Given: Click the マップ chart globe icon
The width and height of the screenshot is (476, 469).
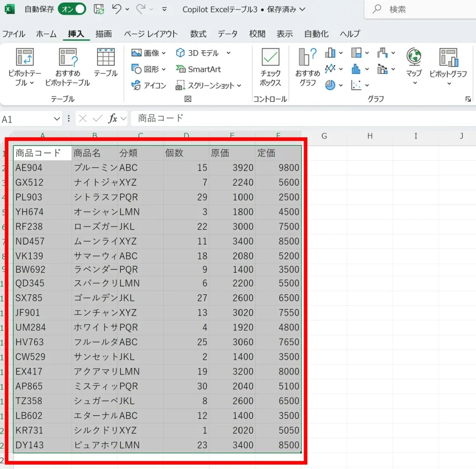Looking at the screenshot, I should (x=414, y=57).
